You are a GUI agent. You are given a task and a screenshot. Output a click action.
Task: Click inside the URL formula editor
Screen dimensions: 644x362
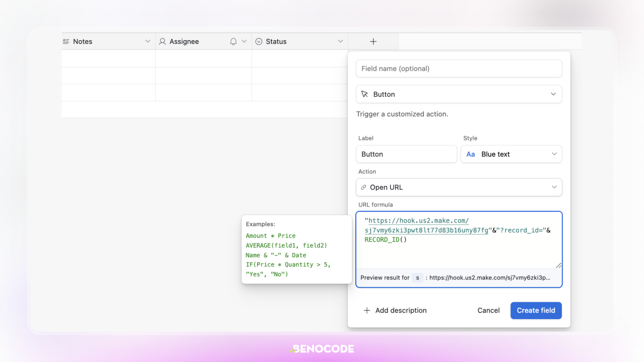pos(459,240)
